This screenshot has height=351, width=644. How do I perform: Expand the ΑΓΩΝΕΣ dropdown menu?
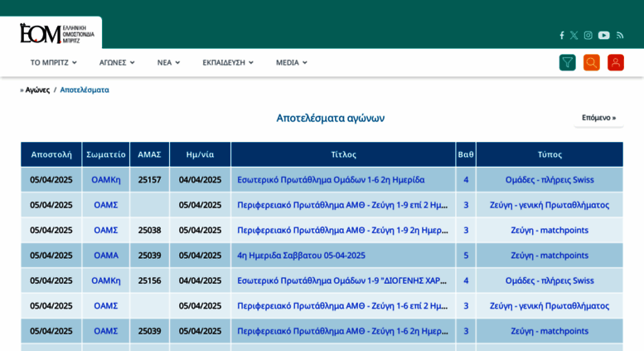click(x=117, y=62)
